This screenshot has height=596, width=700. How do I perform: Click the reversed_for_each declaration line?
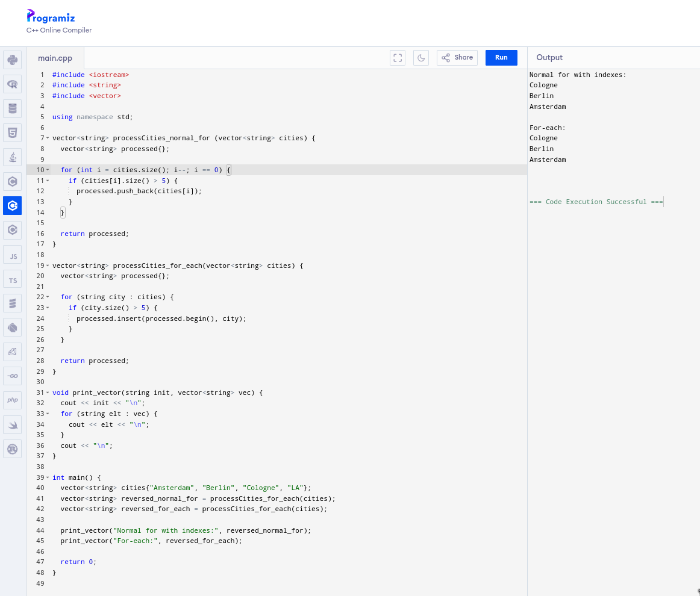(x=194, y=509)
